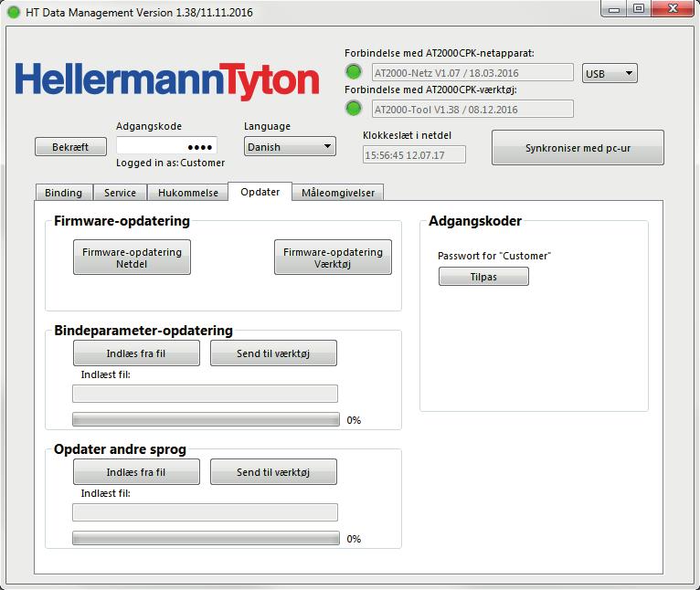
Task: Click the Forbindelse med AT2000CPK-værktøj label
Action: (x=430, y=90)
